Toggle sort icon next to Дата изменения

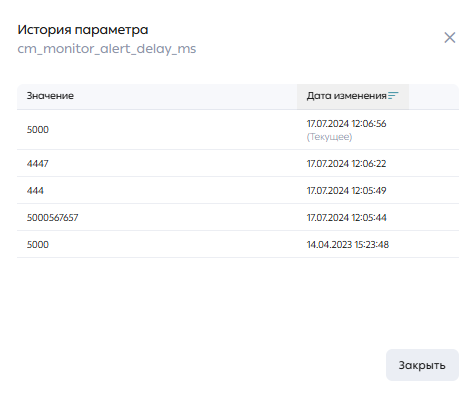click(393, 96)
